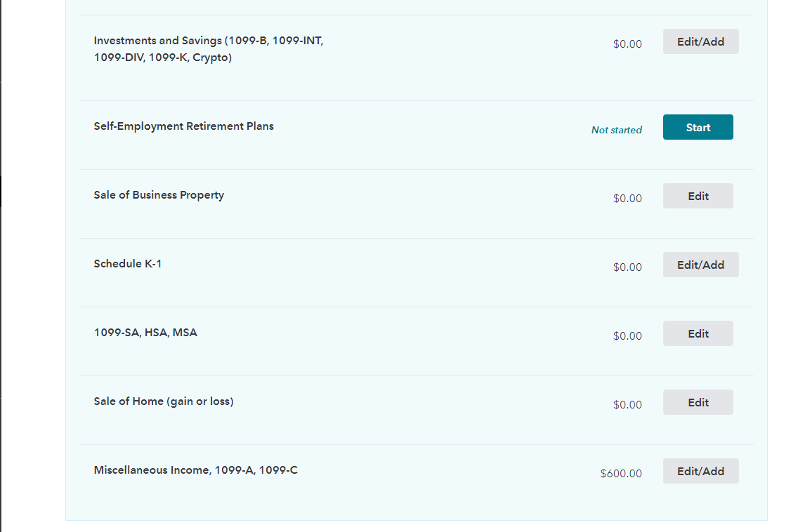Select the 1099-SA, HSA, MSA label

click(x=145, y=333)
